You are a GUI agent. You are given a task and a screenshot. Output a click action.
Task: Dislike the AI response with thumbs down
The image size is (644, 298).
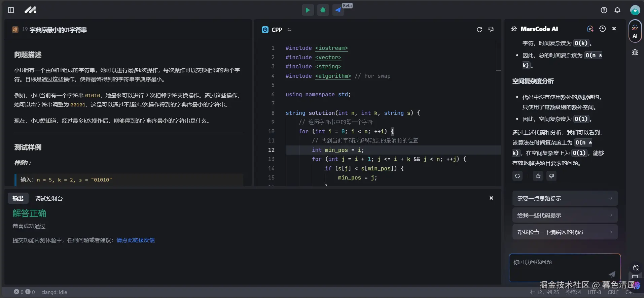click(x=551, y=176)
